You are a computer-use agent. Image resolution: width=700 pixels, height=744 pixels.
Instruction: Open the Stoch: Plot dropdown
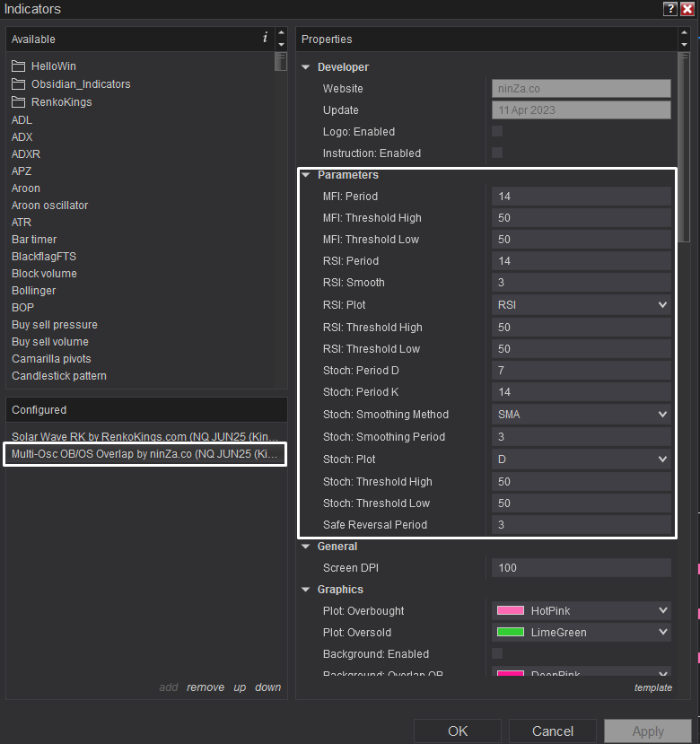click(582, 460)
